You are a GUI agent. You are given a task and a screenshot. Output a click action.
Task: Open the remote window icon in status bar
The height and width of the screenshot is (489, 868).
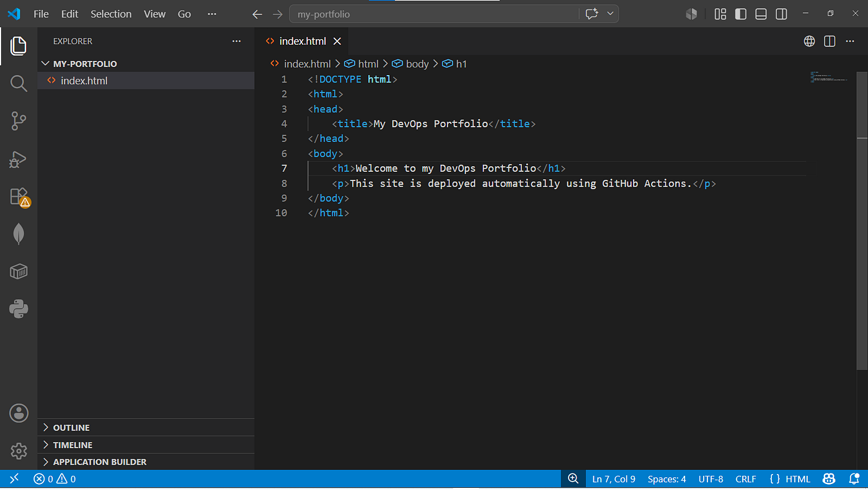coord(14,478)
